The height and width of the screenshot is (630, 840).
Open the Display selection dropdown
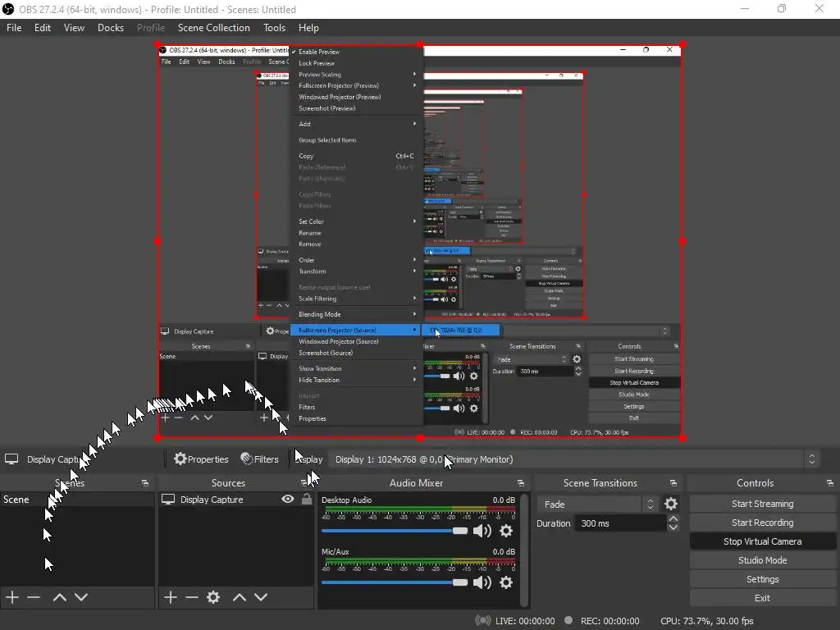(573, 459)
